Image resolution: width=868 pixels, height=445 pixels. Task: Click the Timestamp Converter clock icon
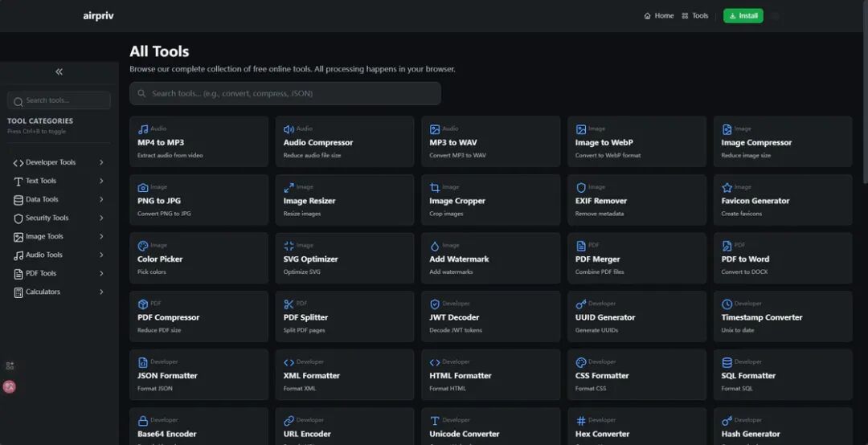tap(727, 304)
